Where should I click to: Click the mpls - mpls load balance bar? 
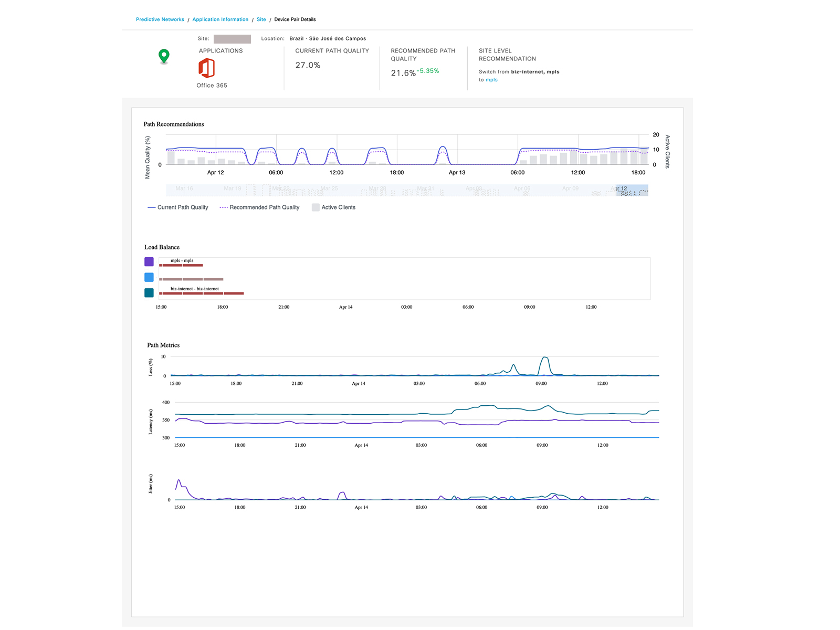tap(181, 265)
